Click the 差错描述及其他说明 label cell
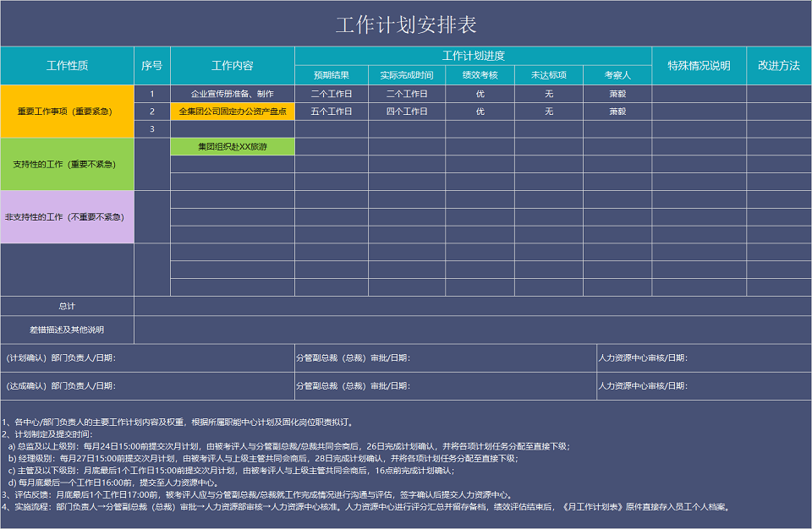Screen dimensions: 812x529 click(x=67, y=330)
